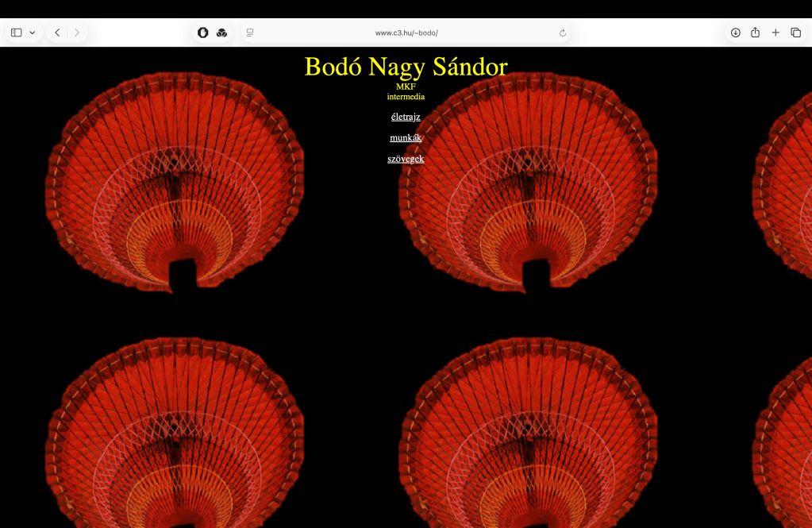Open the page reader menu icon
The height and width of the screenshot is (528, 812).
point(250,33)
